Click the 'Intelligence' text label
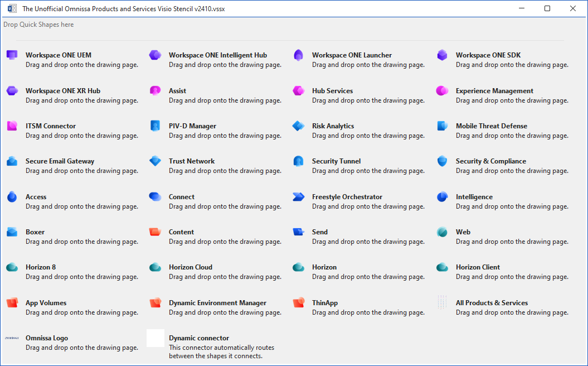The image size is (588, 366). click(474, 197)
